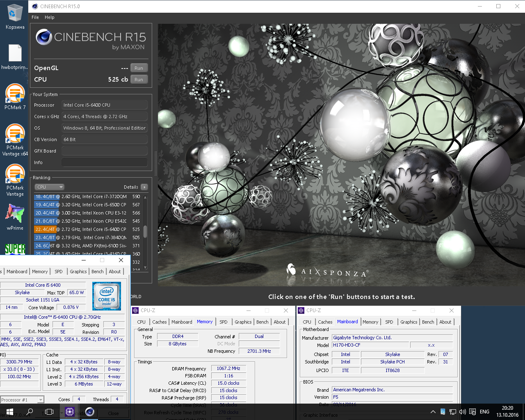525x420 pixels.
Task: Click the DRAM Frequency 1067.2 MHz value
Action: point(228,368)
